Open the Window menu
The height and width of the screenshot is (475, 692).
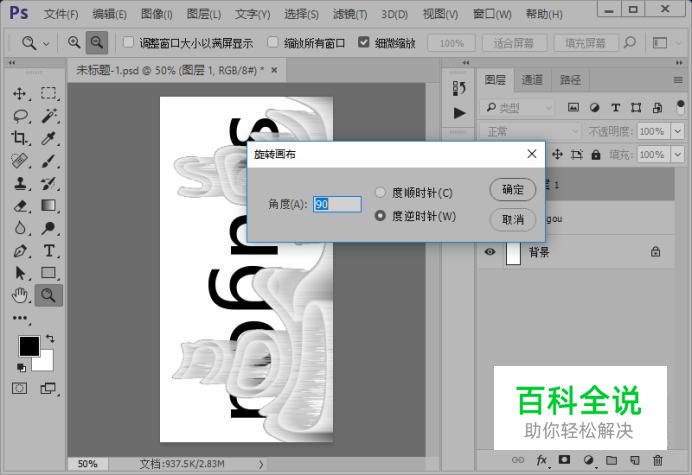492,14
